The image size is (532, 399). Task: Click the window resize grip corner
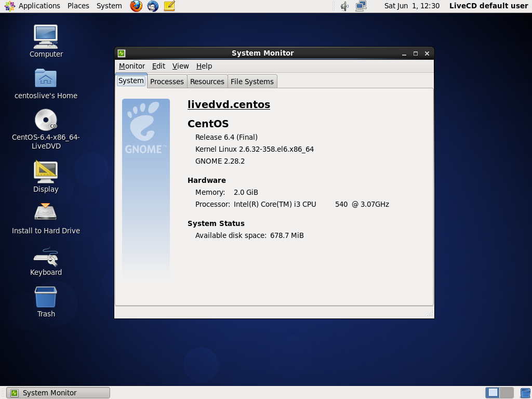point(430,314)
